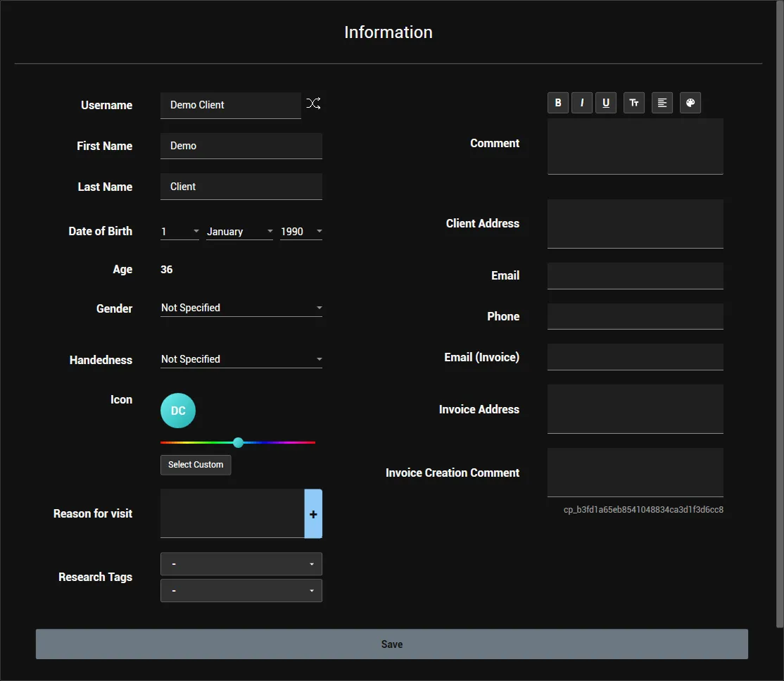
Task: Open the color palette tool
Action: pyautogui.click(x=690, y=103)
